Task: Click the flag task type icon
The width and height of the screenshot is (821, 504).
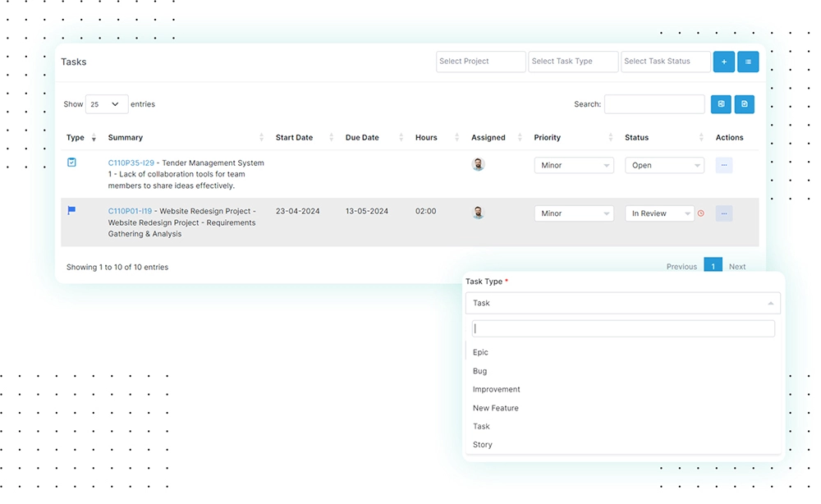Action: coord(71,211)
